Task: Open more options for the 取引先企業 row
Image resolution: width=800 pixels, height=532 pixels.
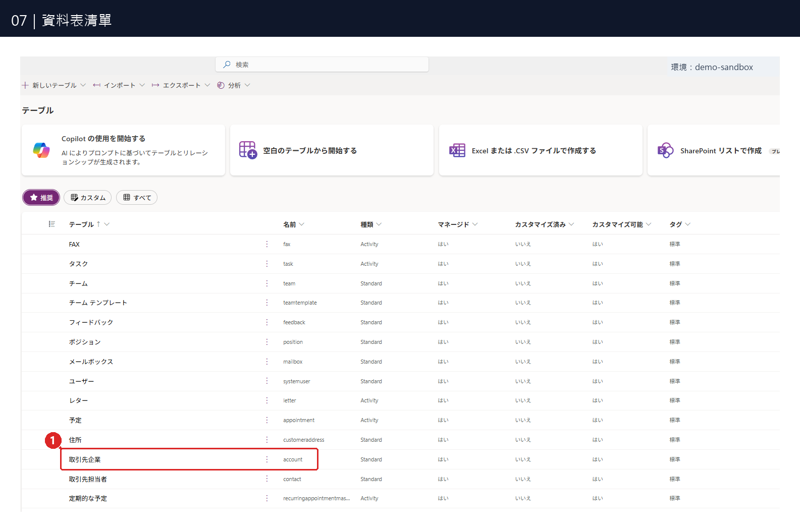Action: [267, 459]
